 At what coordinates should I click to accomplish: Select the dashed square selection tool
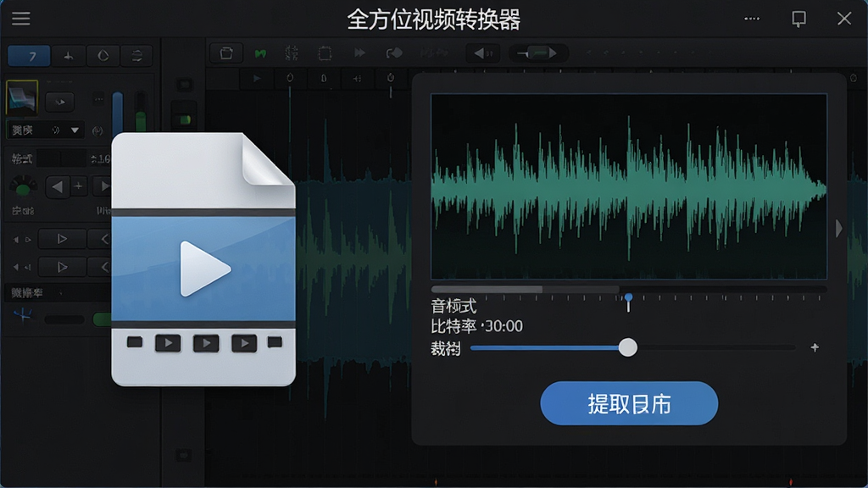pyautogui.click(x=325, y=53)
